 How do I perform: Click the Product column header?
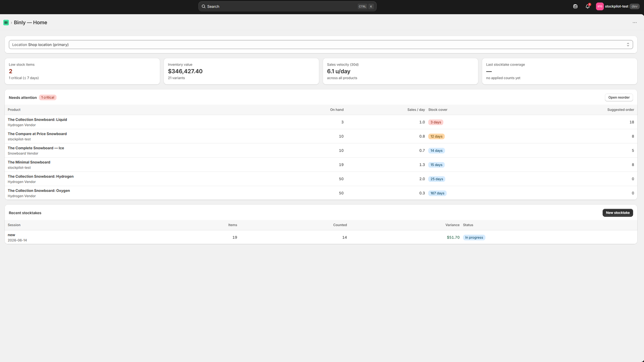(14, 110)
